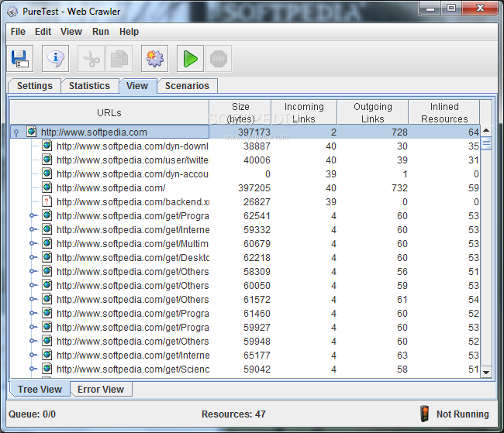Screen dimensions: 504x433
Task: Click the Queue: 0/0 status text
Action: tap(32, 414)
